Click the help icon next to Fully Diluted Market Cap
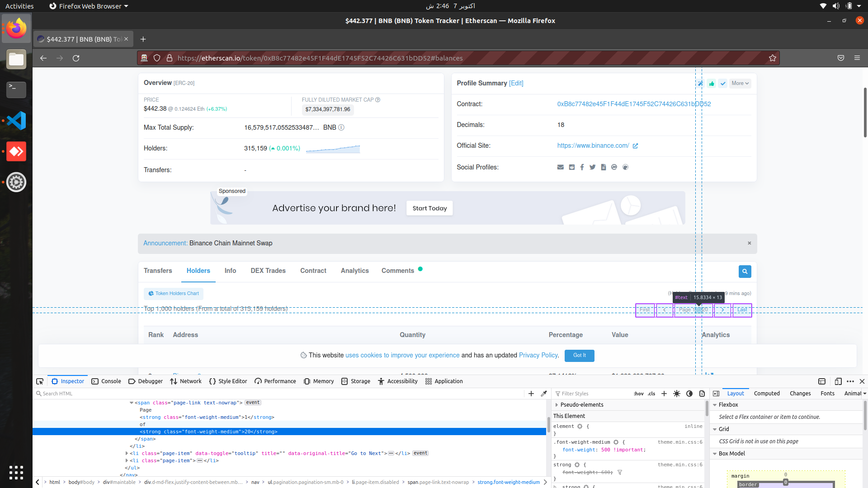 click(377, 100)
